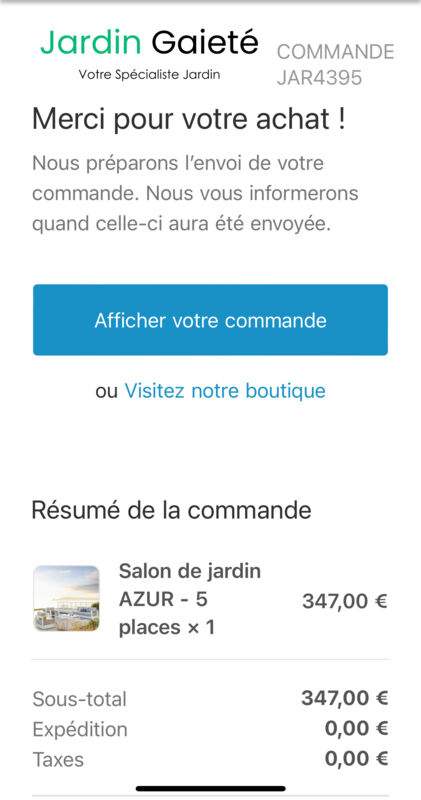The height and width of the screenshot is (800, 421).
Task: Click the Expédition cost 0,00 €
Action: [x=357, y=729]
